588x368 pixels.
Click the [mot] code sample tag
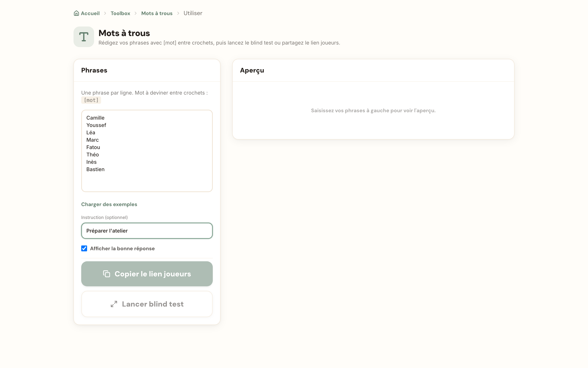pyautogui.click(x=91, y=100)
